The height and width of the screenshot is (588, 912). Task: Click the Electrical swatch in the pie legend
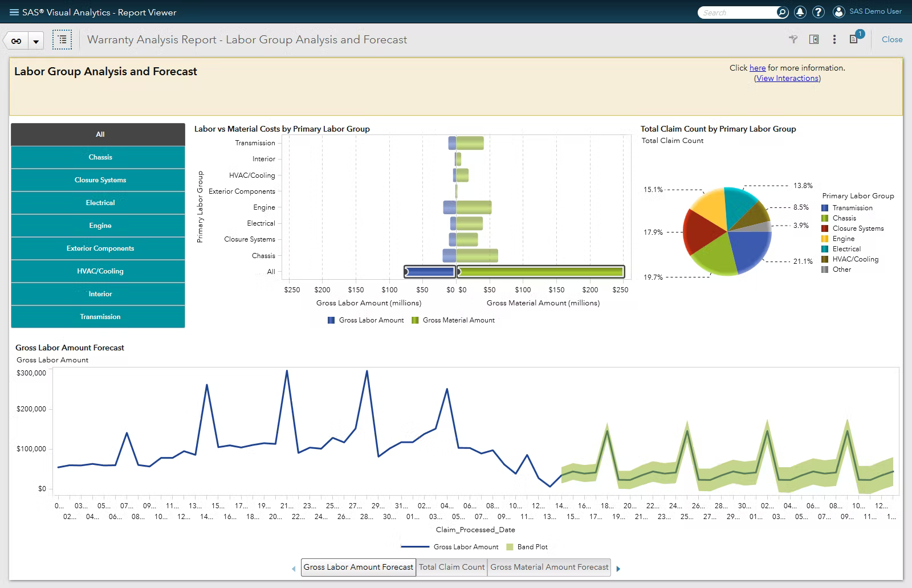[x=825, y=249]
